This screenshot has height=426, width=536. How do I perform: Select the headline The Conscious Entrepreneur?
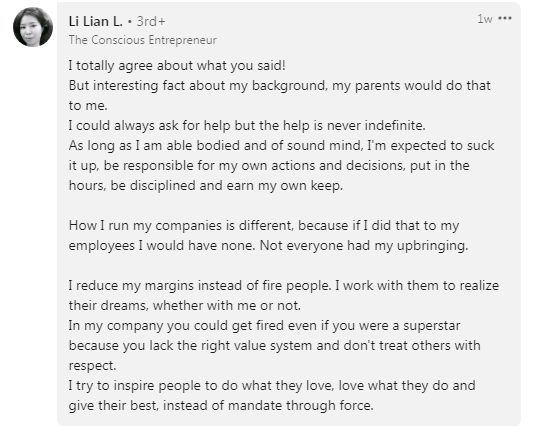coord(143,40)
